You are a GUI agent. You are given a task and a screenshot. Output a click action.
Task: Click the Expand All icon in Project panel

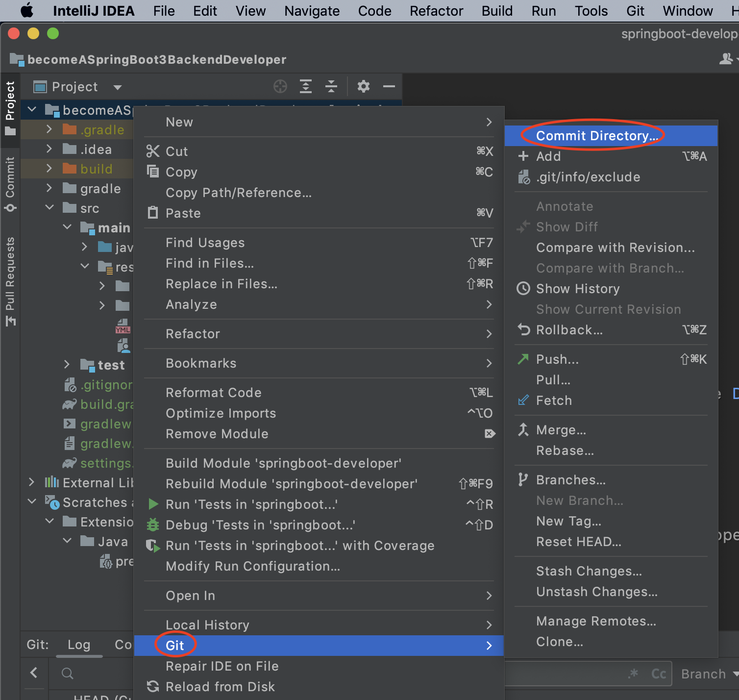point(306,87)
